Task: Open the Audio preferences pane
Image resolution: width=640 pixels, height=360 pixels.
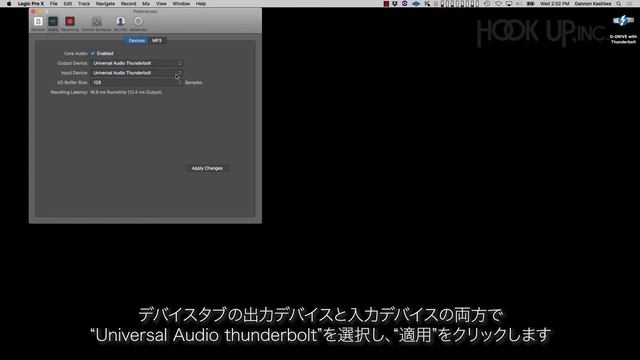Action: (53, 24)
